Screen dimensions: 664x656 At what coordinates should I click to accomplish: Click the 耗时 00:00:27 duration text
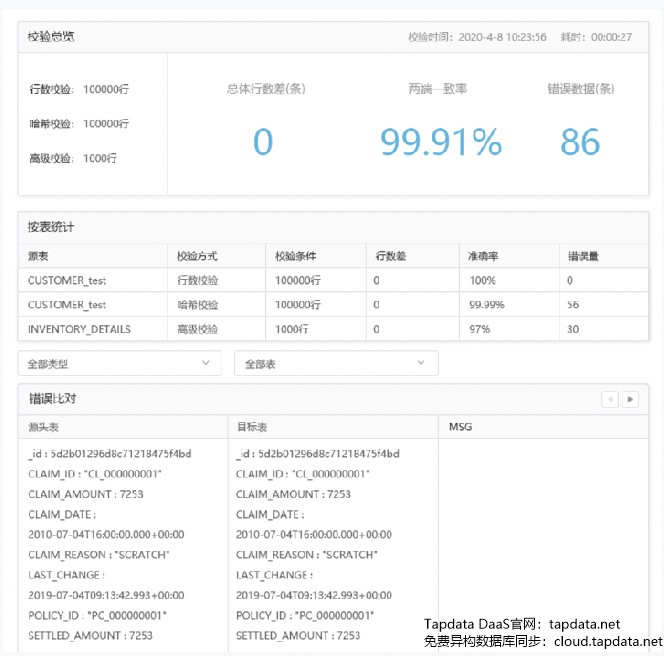596,37
